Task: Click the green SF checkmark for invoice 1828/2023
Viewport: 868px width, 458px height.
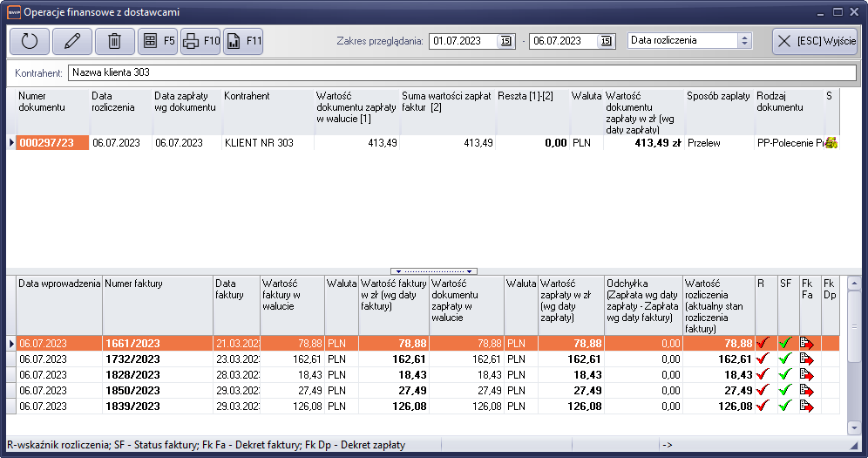Action: click(785, 374)
